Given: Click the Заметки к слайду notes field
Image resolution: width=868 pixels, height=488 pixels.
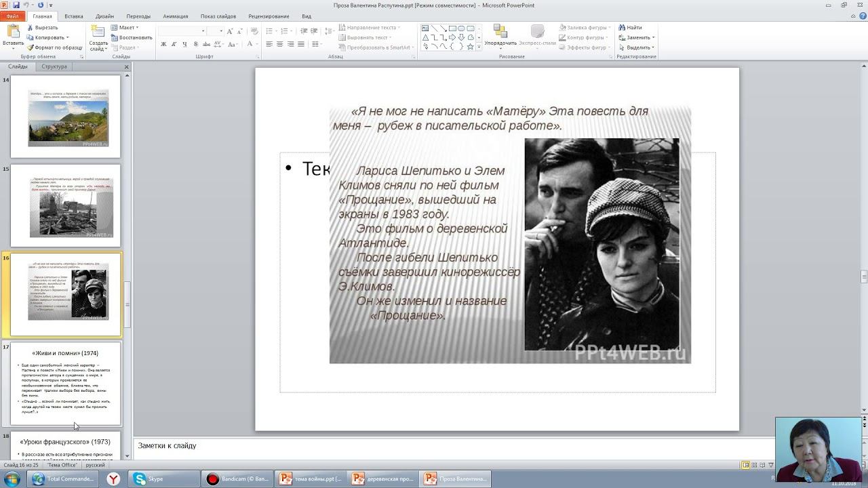Looking at the screenshot, I should pos(454,446).
